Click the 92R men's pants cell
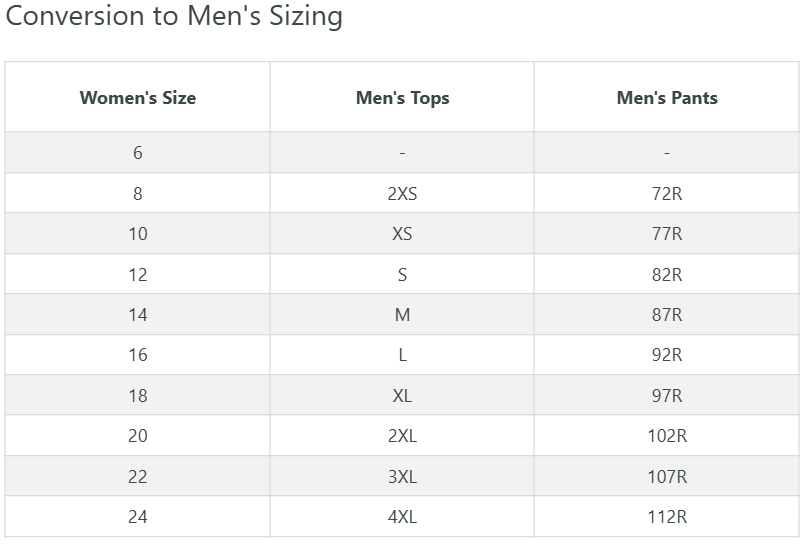The width and height of the screenshot is (808, 547). (x=667, y=355)
